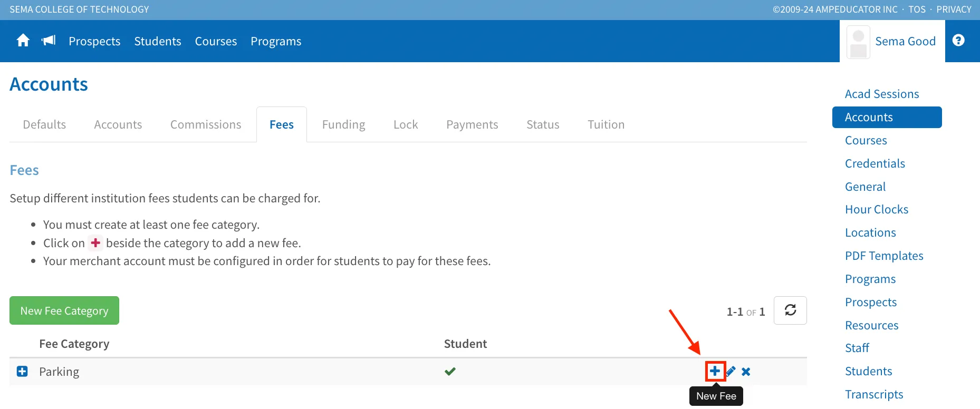
Task: Go to the home icon
Action: tap(23, 41)
